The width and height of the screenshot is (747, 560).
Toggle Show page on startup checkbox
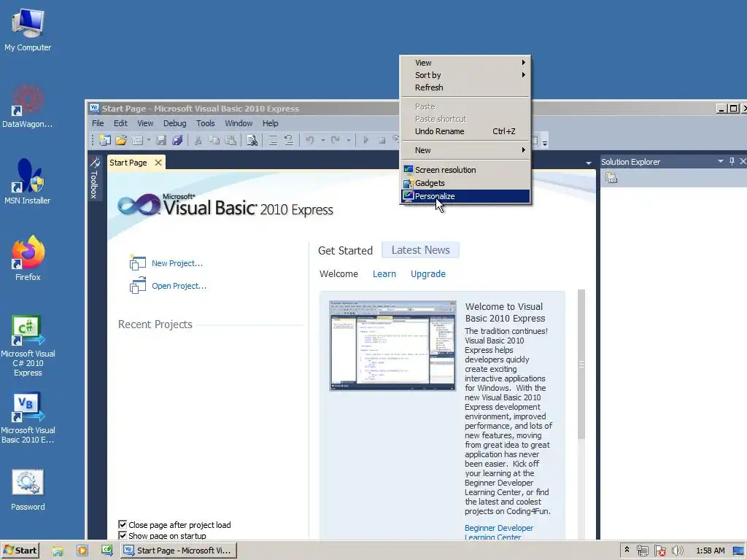point(123,536)
